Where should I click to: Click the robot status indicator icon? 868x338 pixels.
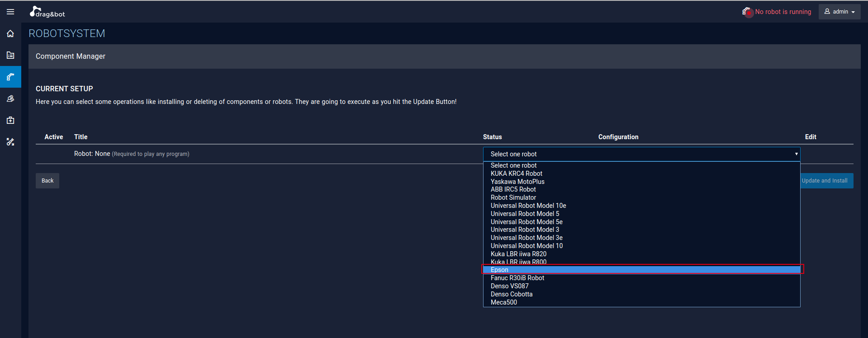pos(747,12)
